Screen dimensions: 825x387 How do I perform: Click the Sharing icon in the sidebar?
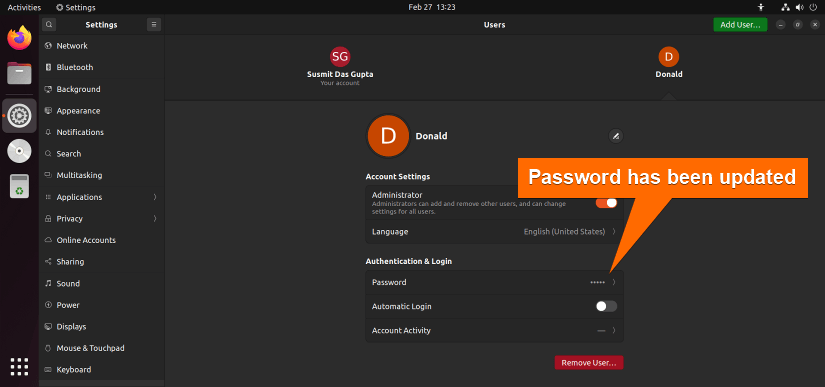pyautogui.click(x=48, y=262)
